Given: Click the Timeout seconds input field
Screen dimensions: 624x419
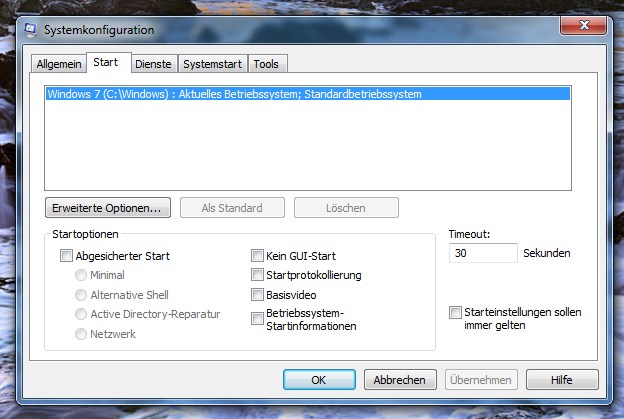Looking at the screenshot, I should coord(483,253).
